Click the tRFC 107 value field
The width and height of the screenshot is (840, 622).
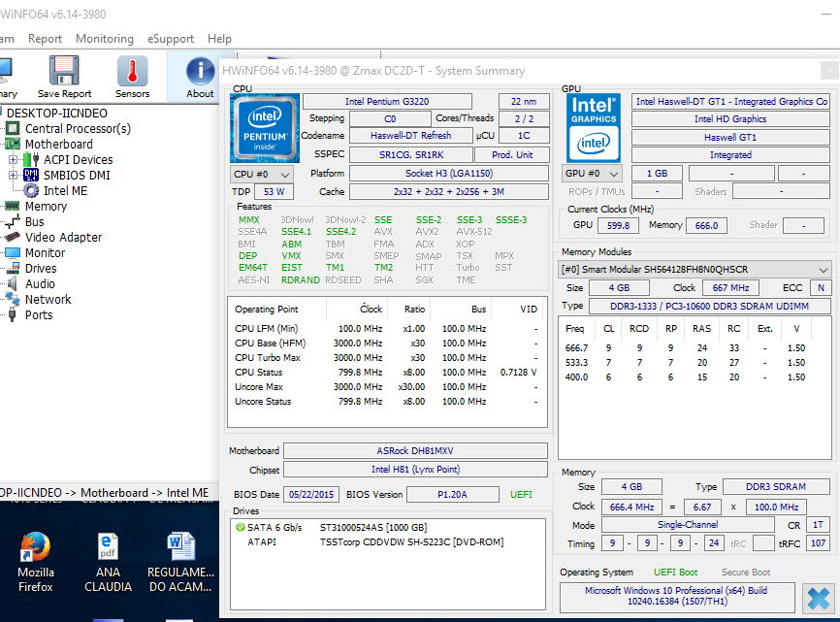pos(818,543)
